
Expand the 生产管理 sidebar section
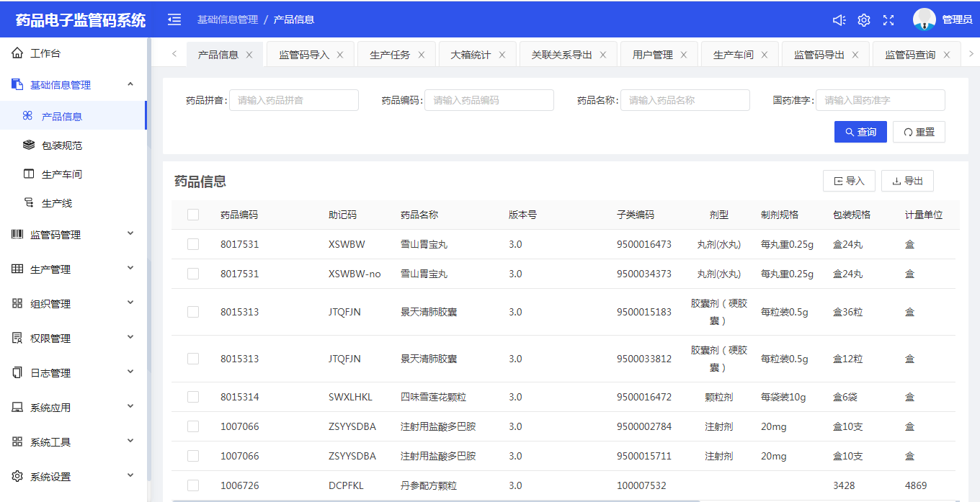point(72,269)
